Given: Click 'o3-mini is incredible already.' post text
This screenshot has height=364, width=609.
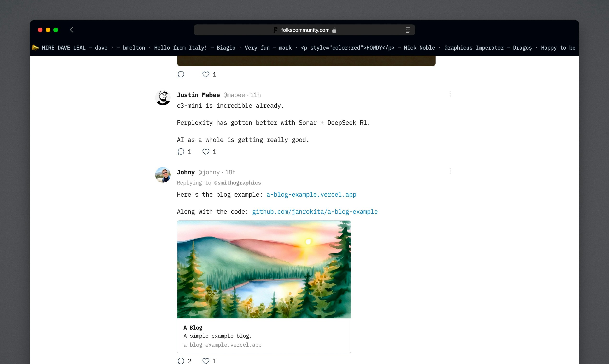Looking at the screenshot, I should click(x=231, y=106).
